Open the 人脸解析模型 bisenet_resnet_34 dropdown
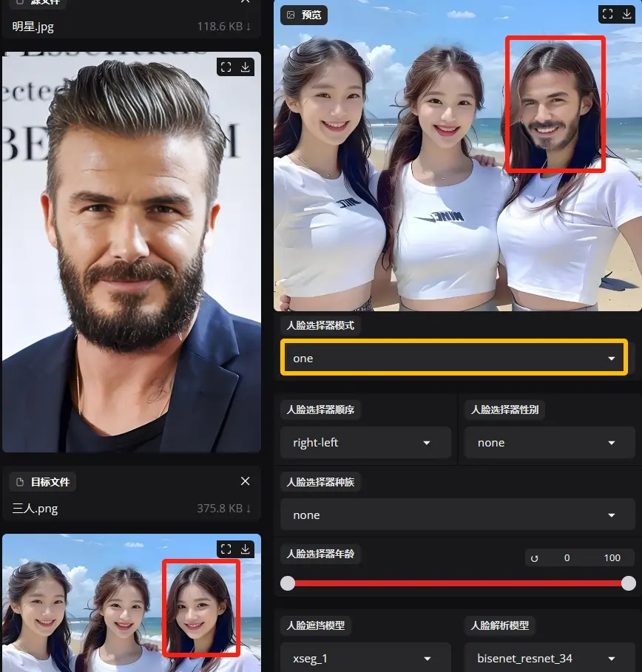642x672 pixels. [550, 658]
